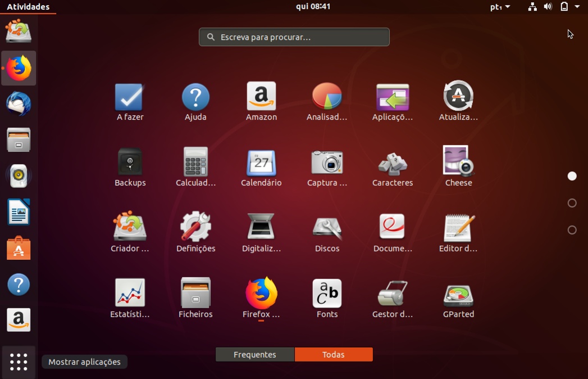The image size is (588, 379).
Task: Click inside the search field
Action: (x=294, y=37)
